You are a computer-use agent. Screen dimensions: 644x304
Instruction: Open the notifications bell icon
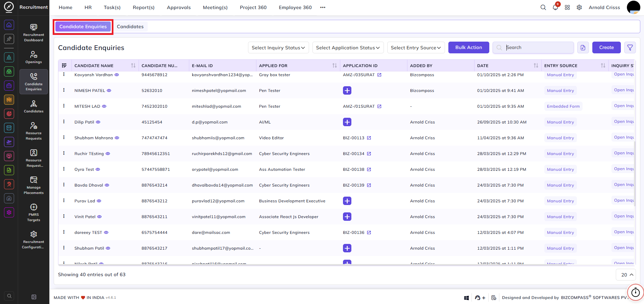[x=555, y=7]
